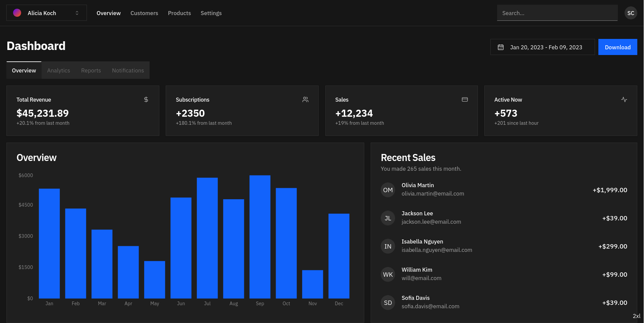Click the +$99.00 sale amount
Viewport: 644px width, 323px height.
pos(614,275)
